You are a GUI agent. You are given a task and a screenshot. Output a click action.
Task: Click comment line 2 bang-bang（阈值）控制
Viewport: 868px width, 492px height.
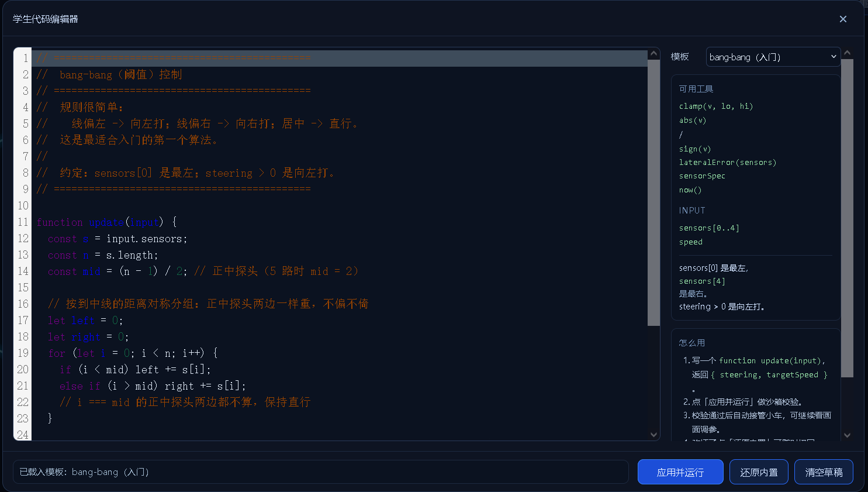(x=109, y=75)
